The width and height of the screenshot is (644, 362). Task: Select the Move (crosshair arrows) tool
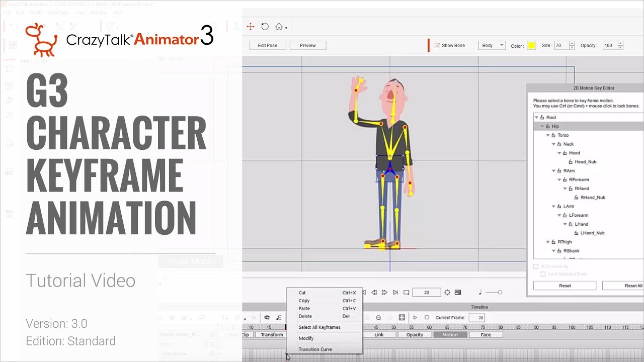pyautogui.click(x=251, y=27)
